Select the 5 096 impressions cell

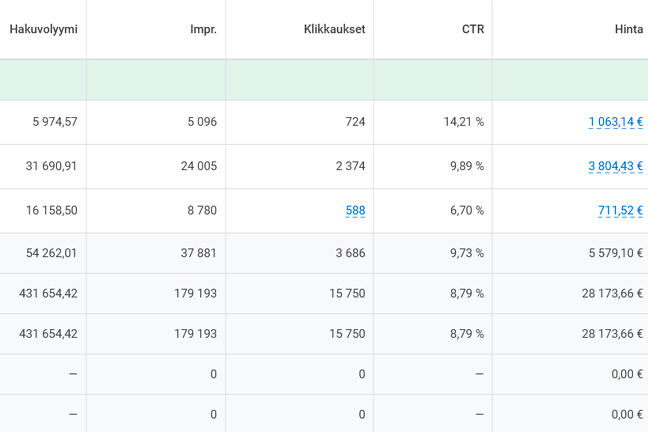click(201, 122)
